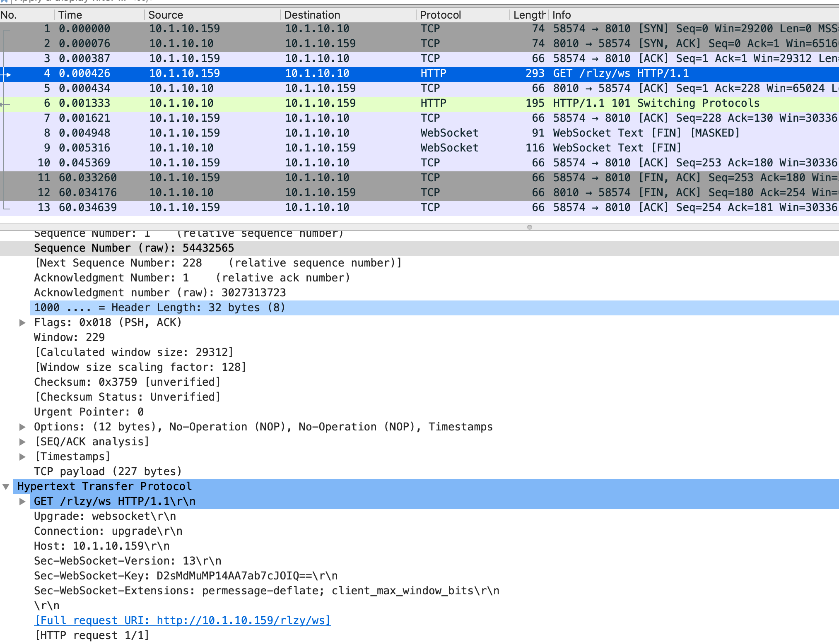Expand the Flags: 0x018 (PSH, ACK) row
This screenshot has width=839, height=644.
pyautogui.click(x=23, y=322)
